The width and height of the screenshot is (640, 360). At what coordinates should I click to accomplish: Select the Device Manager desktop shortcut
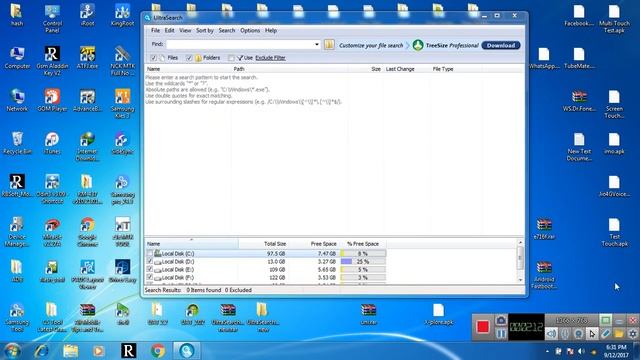[17, 232]
